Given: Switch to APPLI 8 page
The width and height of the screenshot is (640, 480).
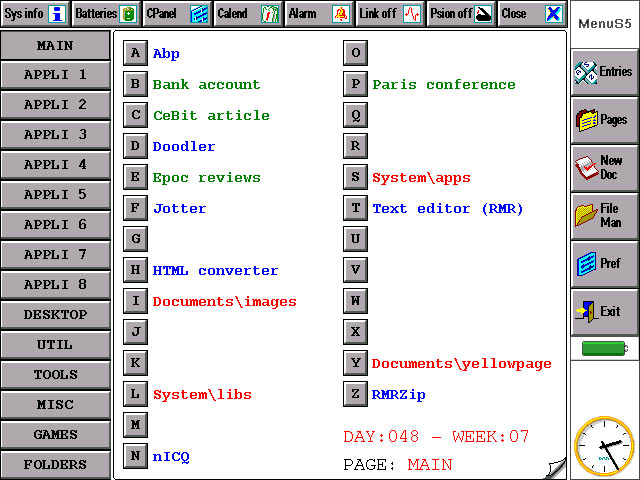Looking at the screenshot, I should (55, 285).
